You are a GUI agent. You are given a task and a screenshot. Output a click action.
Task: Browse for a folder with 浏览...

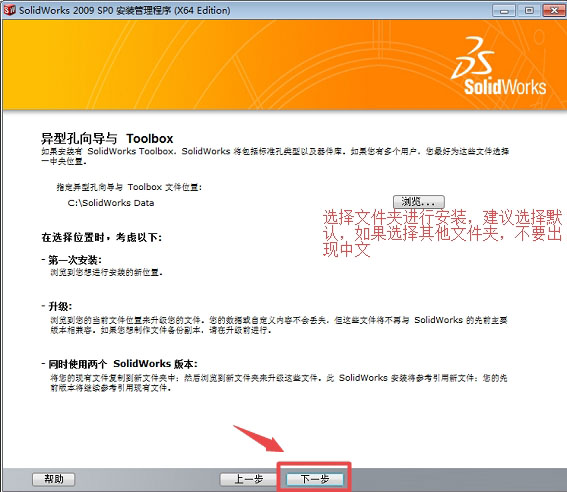(x=419, y=201)
